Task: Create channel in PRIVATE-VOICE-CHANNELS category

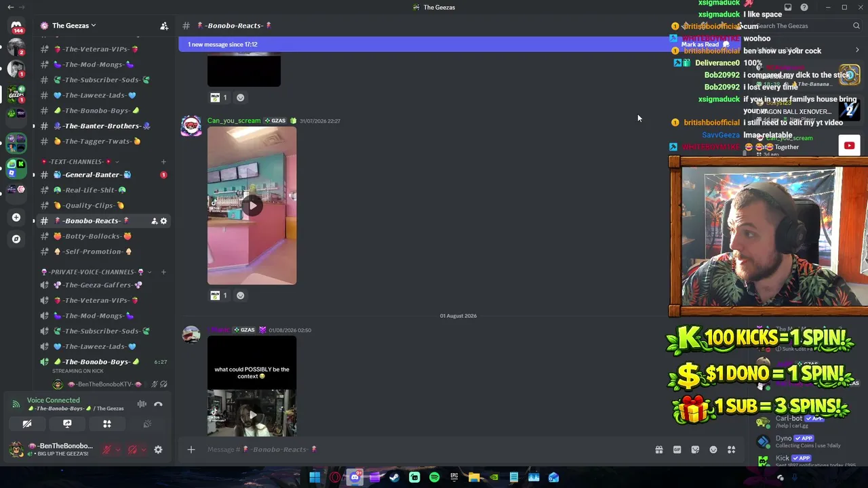Action: tap(163, 272)
